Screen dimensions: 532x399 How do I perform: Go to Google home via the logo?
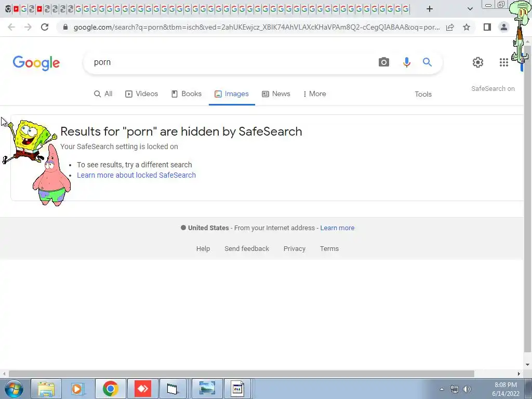tap(36, 63)
